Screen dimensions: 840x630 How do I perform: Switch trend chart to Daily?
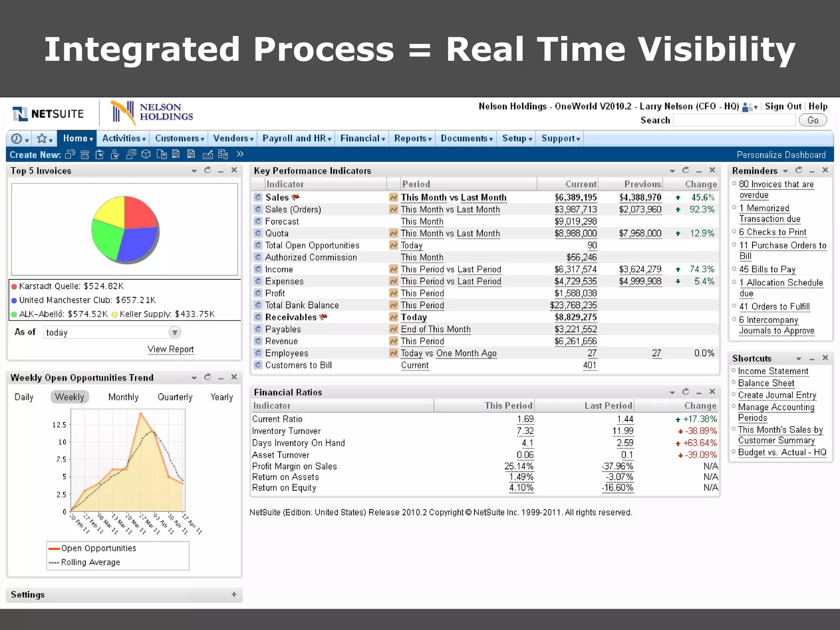click(x=24, y=397)
